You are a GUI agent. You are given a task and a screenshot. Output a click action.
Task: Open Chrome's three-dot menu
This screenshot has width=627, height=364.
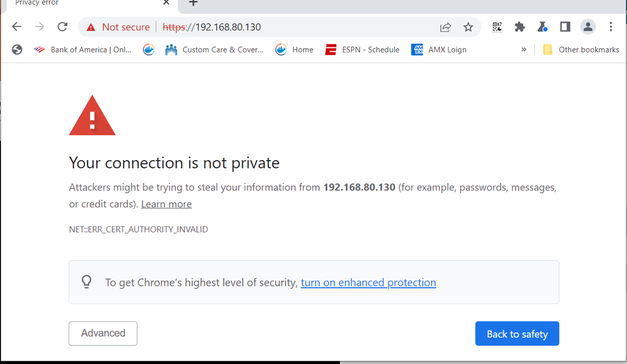click(x=611, y=27)
